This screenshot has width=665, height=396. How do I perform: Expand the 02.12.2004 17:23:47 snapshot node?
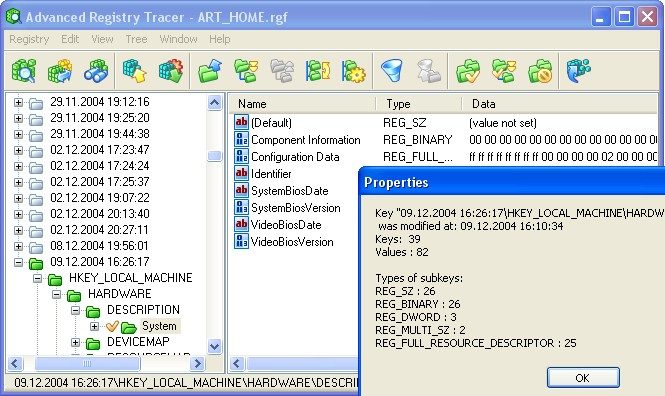(18, 150)
